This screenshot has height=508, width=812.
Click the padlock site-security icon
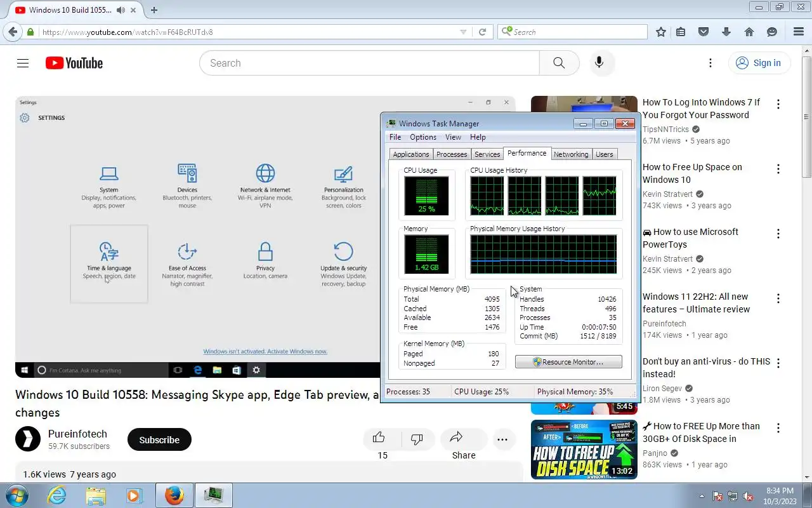[30, 32]
